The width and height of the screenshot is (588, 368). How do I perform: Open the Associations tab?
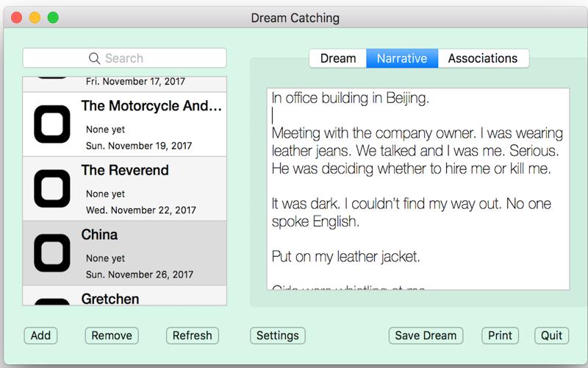483,58
